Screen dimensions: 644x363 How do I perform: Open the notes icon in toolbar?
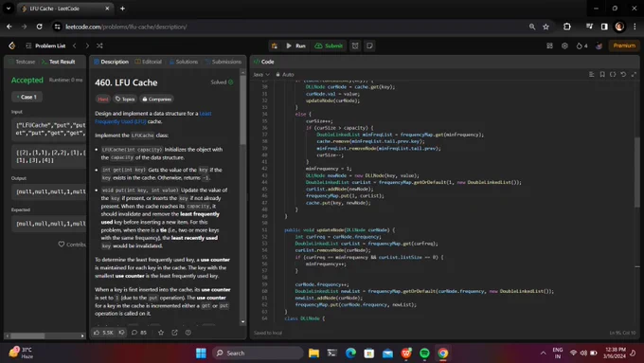point(369,45)
